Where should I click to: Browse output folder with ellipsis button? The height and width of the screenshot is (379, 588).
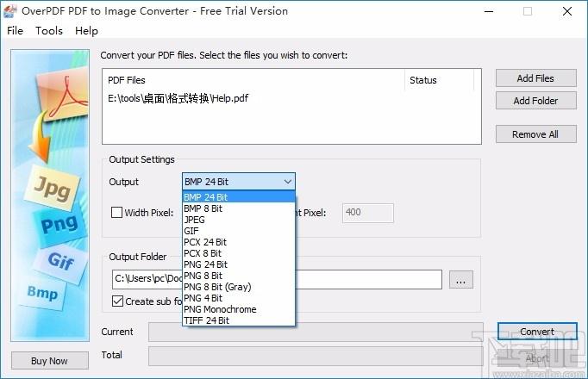[461, 280]
